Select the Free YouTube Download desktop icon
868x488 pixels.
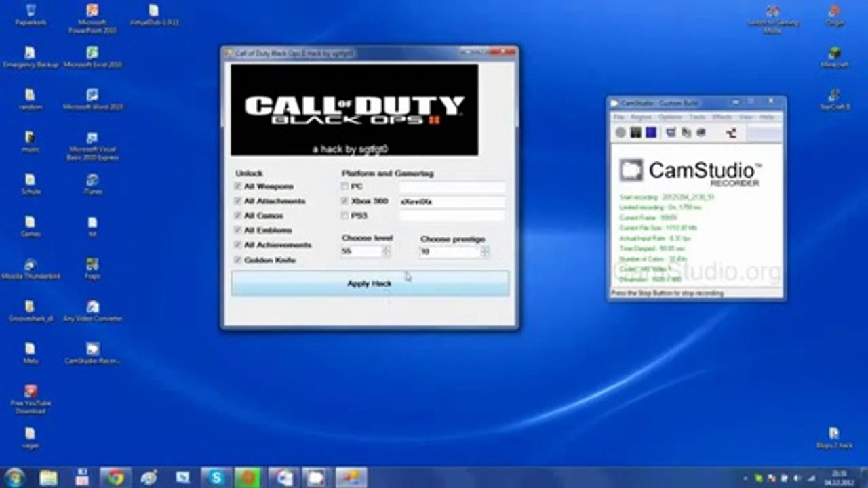(x=31, y=399)
